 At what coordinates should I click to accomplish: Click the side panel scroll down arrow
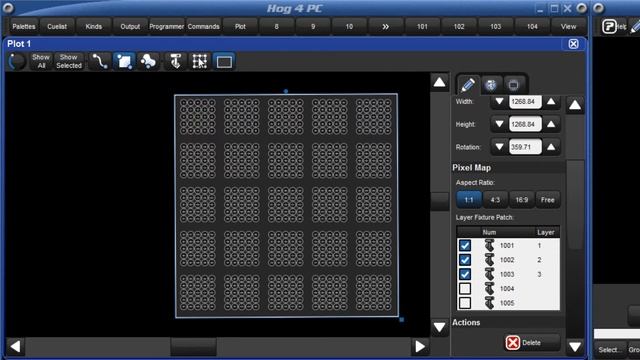click(x=575, y=347)
